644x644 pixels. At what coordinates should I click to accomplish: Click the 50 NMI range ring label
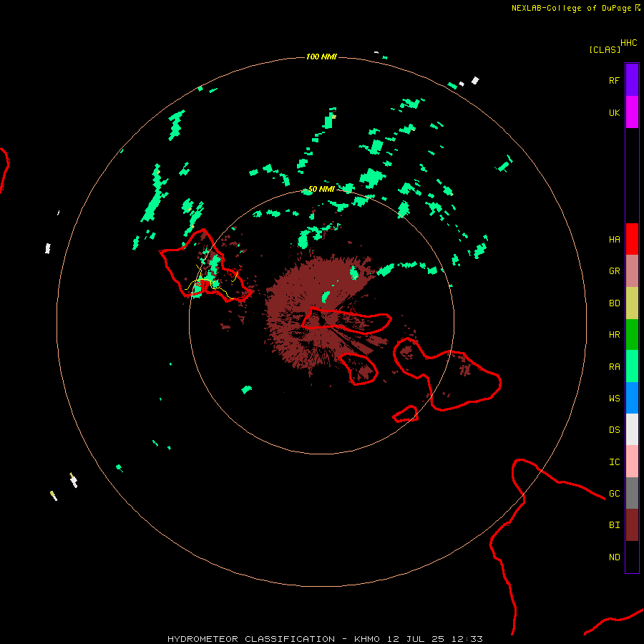[321, 189]
